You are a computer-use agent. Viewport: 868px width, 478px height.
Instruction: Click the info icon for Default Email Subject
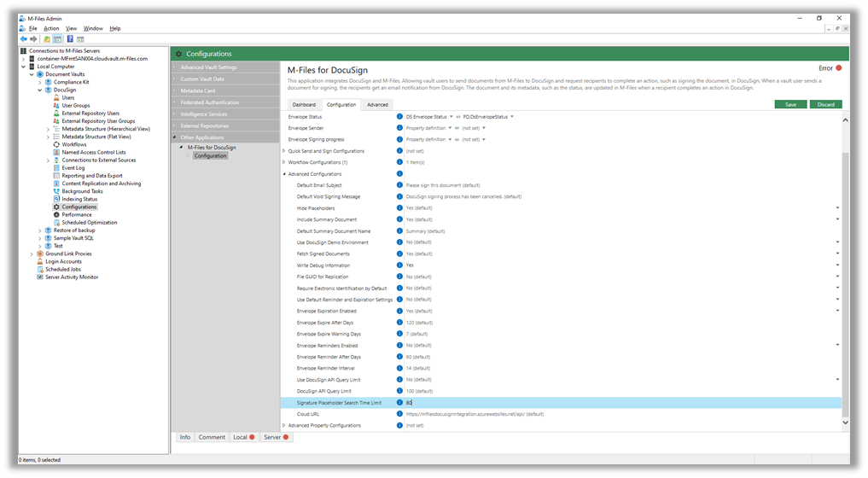pyautogui.click(x=399, y=185)
